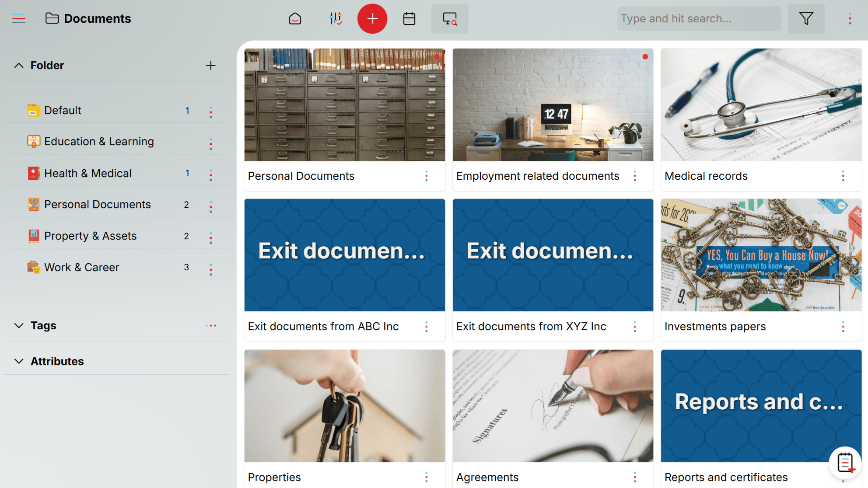Click the floating add-note clipboard icon
Image resolution: width=868 pixels, height=488 pixels.
(x=844, y=463)
